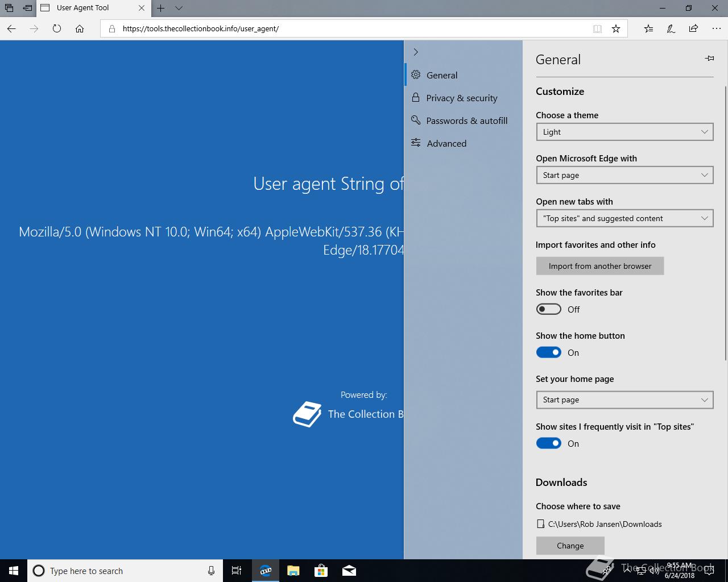Screen dimensions: 728x582
Task: Click the User agent String heading
Action: pos(328,184)
